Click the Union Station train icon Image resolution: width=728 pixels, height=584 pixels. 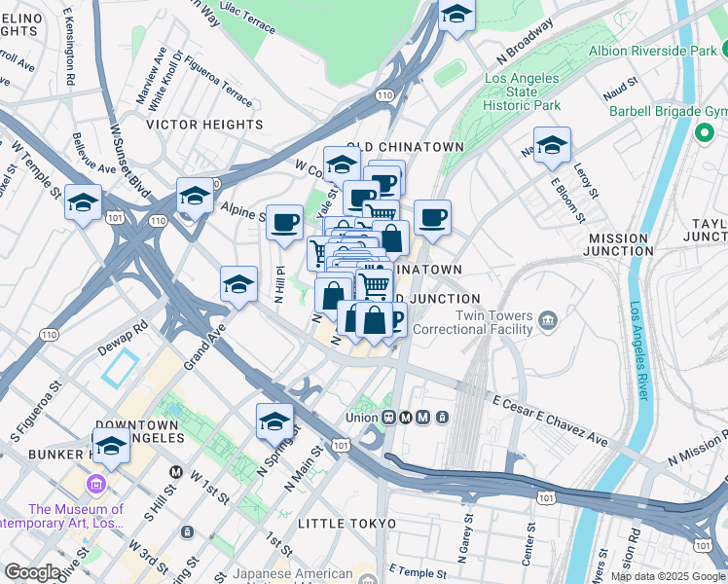[x=388, y=418]
